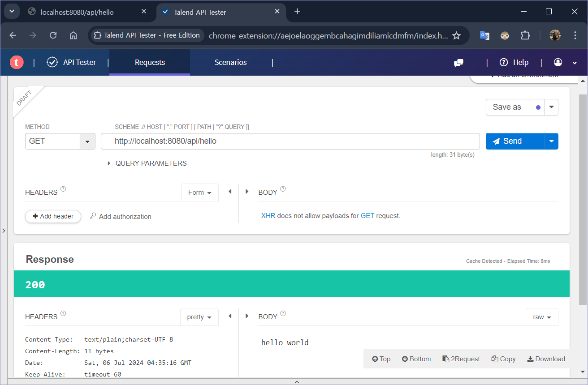Open the Chrome profile avatar

(x=555, y=35)
